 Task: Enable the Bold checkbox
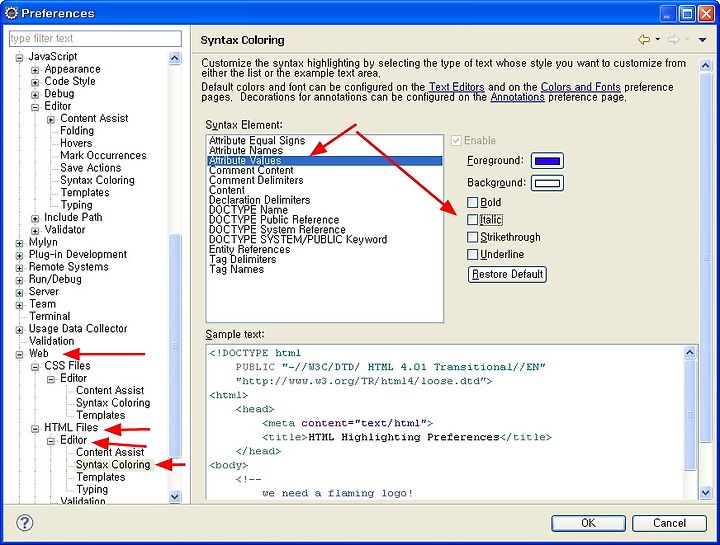tap(472, 202)
